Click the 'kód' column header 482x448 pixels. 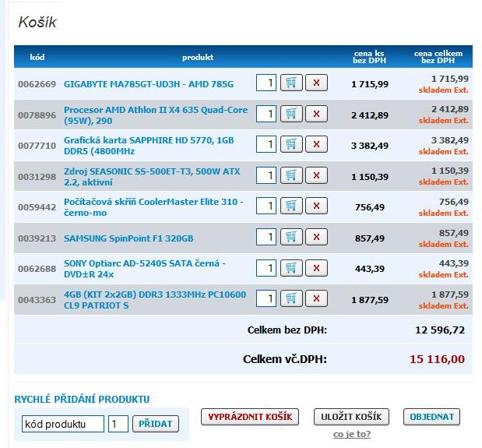(37, 57)
